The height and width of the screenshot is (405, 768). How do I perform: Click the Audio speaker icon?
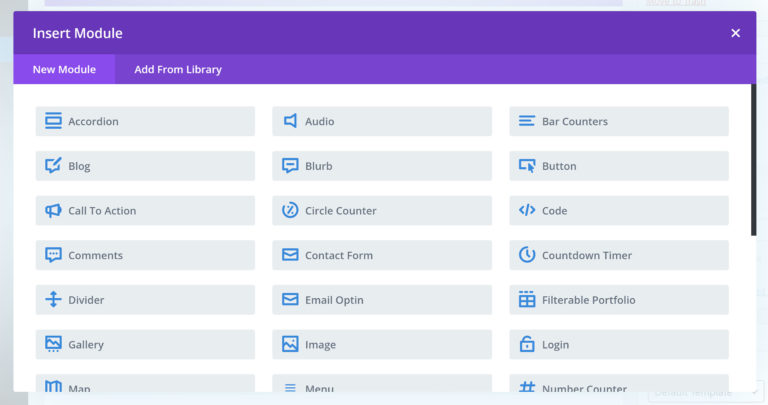(x=290, y=121)
